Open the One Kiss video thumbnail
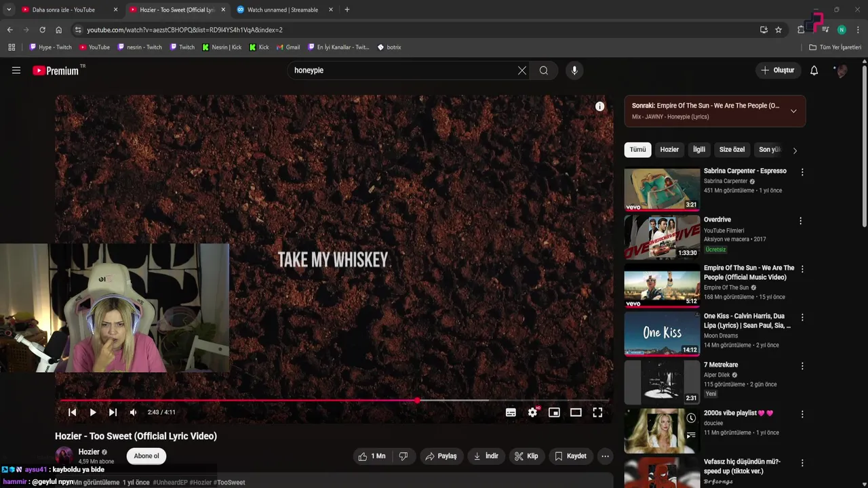 pos(662,333)
